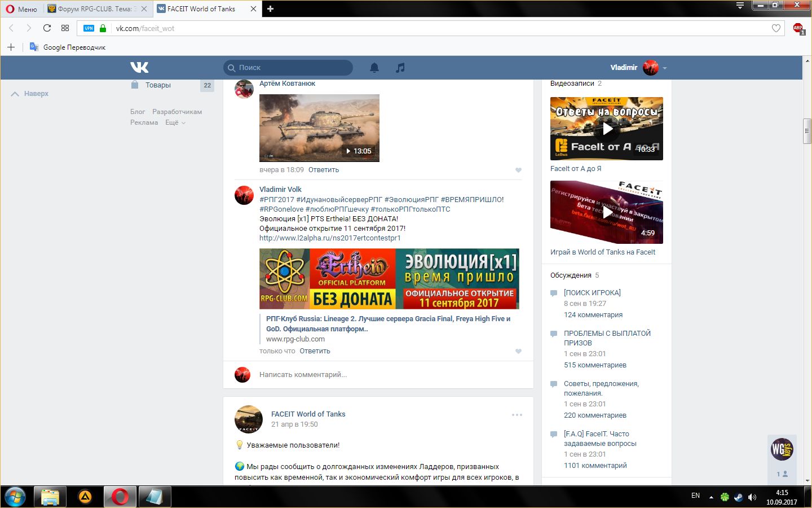Open hashtag #РПГ2017
The height and width of the screenshot is (508, 812).
pos(276,200)
